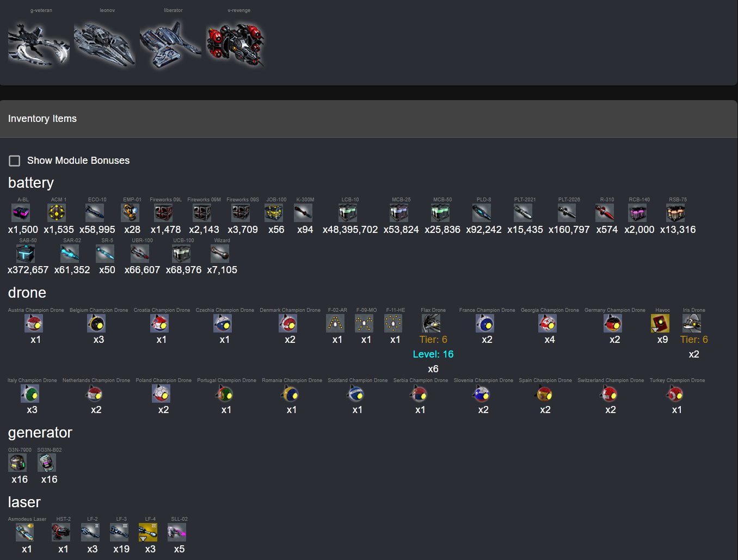Select the Iris Drone icon
Viewport: 738px width, 560px height.
692,323
